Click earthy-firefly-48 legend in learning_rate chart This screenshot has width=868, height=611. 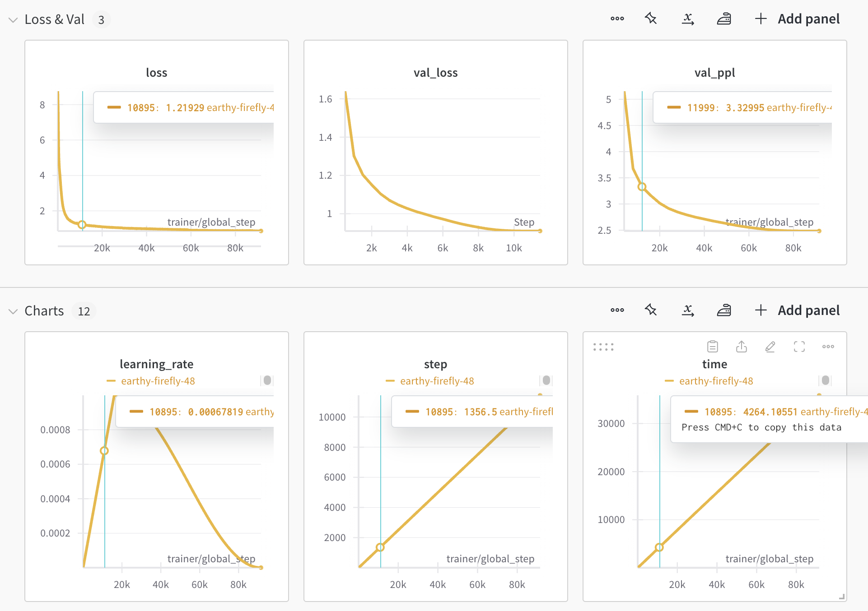click(158, 381)
